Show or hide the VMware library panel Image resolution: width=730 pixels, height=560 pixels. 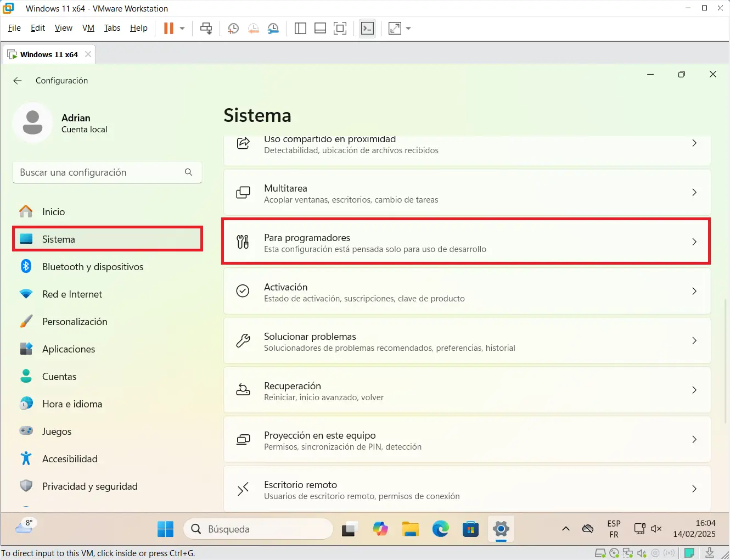pos(300,29)
